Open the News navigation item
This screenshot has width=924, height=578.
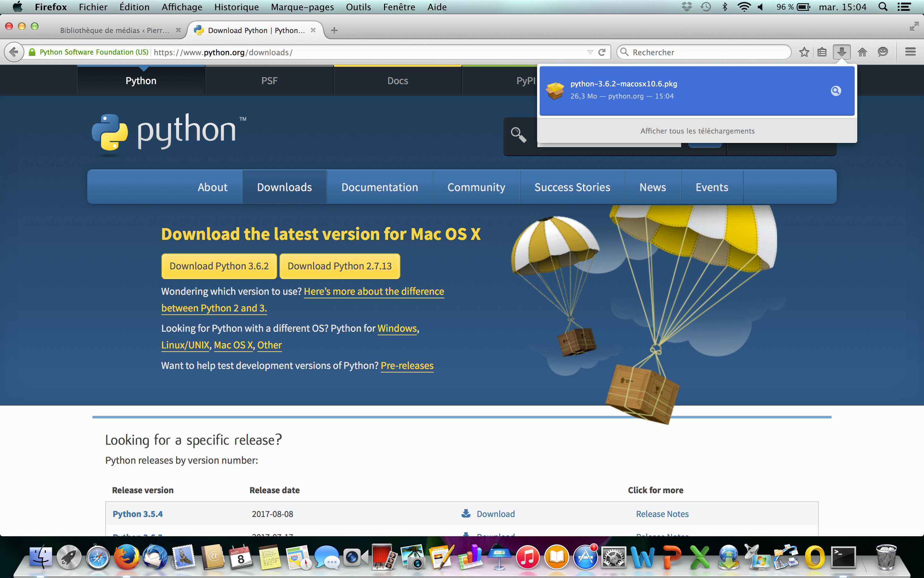tap(653, 187)
